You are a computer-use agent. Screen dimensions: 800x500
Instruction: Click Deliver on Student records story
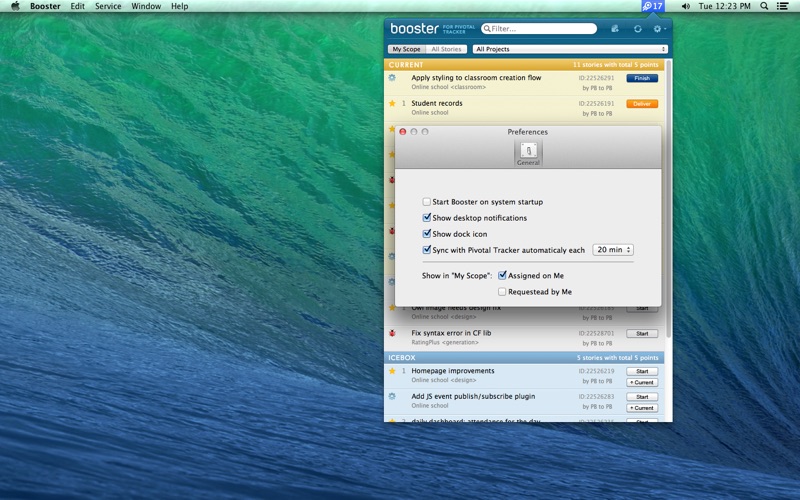click(x=642, y=104)
